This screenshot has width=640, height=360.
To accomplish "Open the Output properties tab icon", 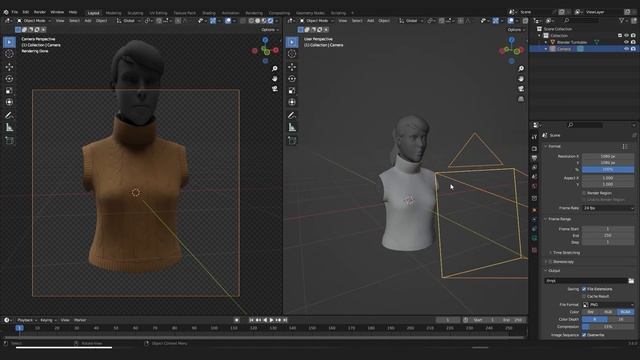I will [534, 158].
